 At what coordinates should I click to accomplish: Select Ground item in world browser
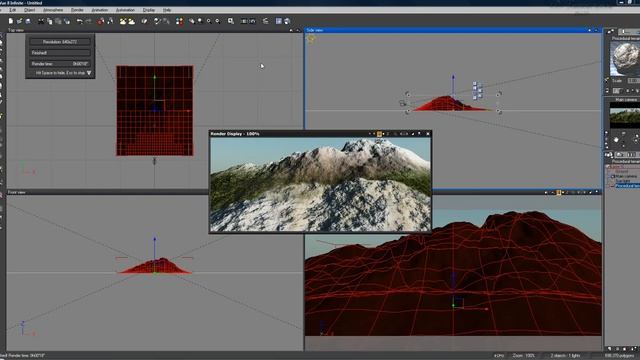622,171
